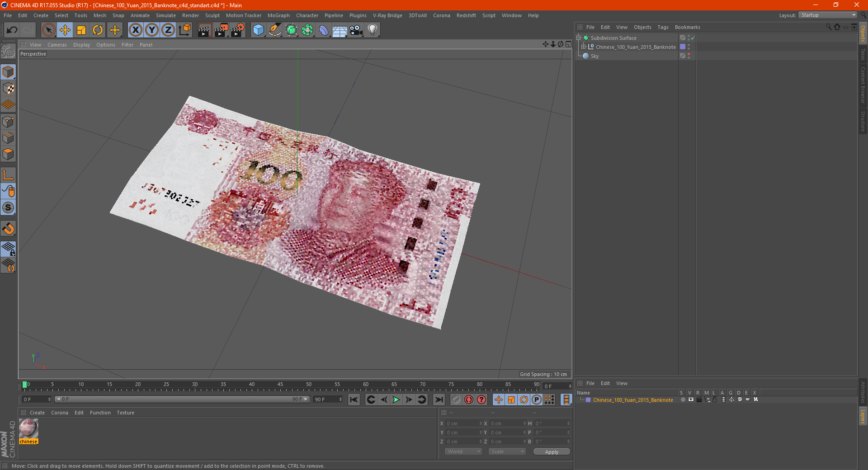This screenshot has height=470, width=868.
Task: Open the Content Browser side tab
Action: tap(863, 85)
